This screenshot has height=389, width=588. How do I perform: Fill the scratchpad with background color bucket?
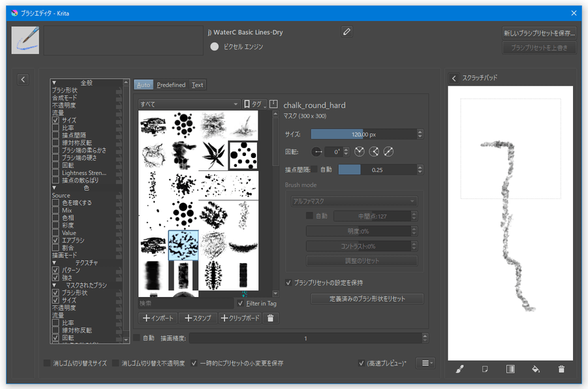point(536,369)
